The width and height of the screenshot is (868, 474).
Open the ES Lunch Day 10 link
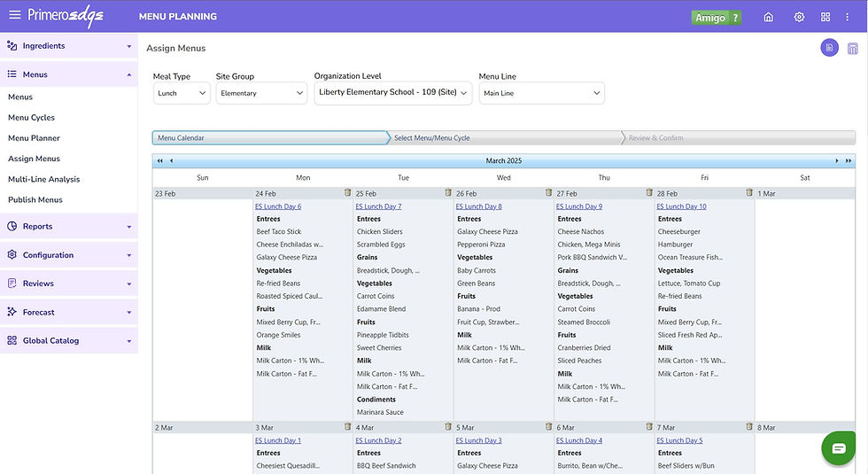(x=681, y=206)
